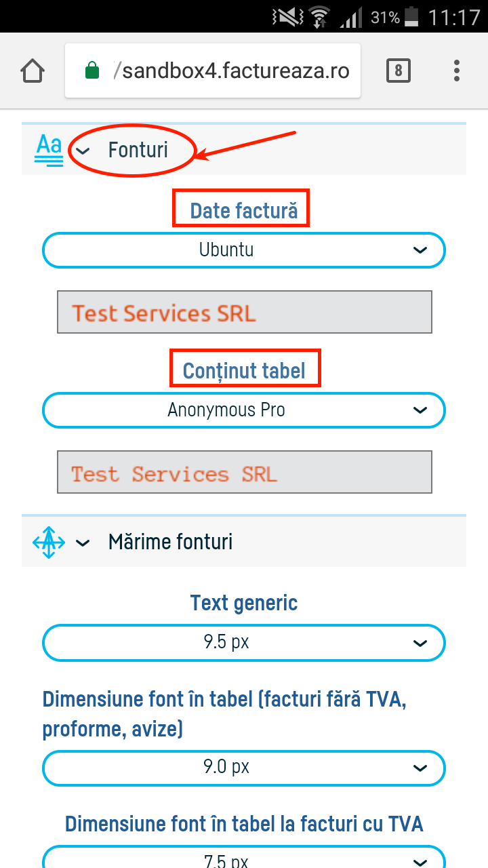Collapse the Fonturi section chevron
Image resolution: width=488 pixels, height=868 pixels.
point(83,151)
